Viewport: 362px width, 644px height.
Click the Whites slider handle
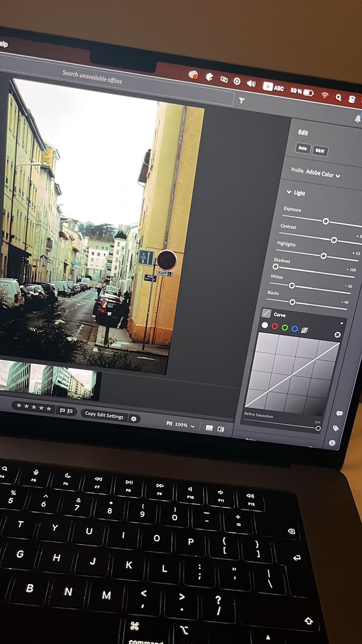[292, 286]
